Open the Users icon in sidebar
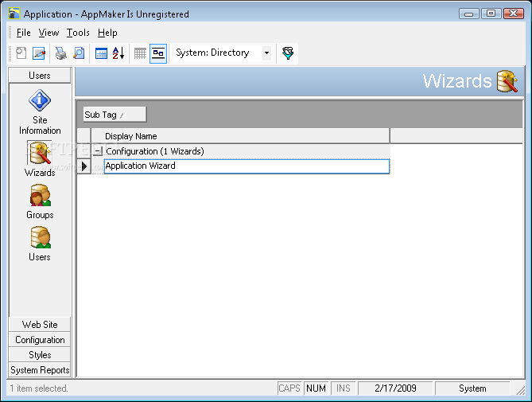The image size is (532, 402). click(40, 244)
